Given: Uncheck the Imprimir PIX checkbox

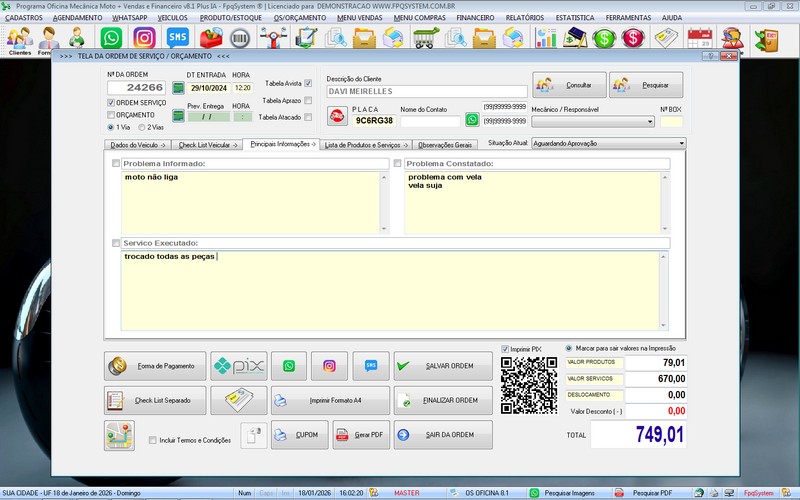Looking at the screenshot, I should pos(505,349).
